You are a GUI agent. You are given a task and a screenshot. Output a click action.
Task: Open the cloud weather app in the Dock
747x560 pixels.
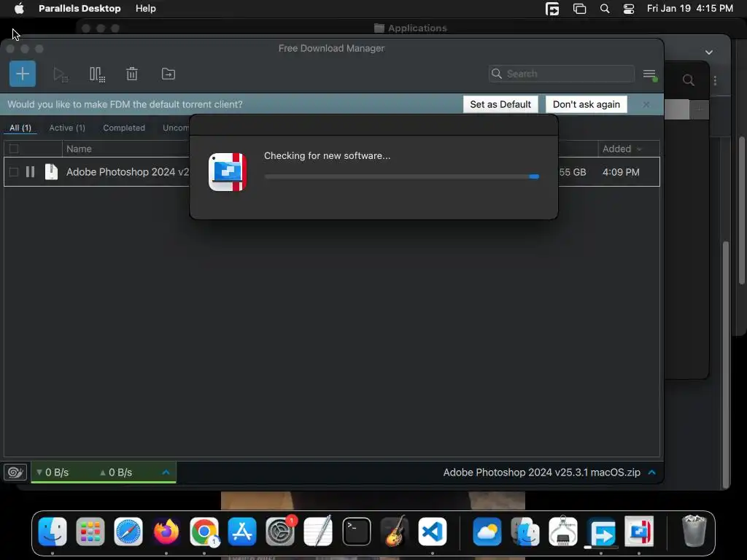point(487,532)
